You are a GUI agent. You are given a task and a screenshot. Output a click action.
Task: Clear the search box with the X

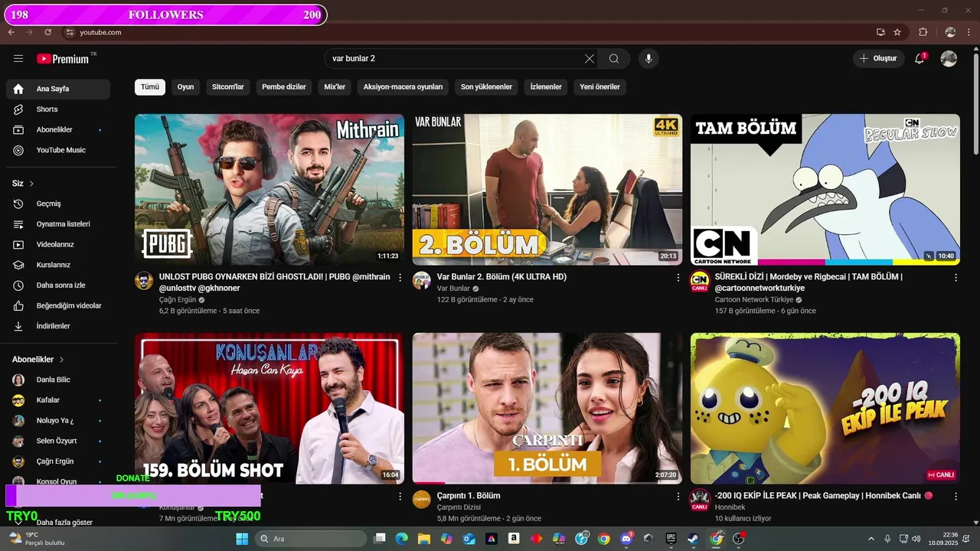(x=590, y=58)
